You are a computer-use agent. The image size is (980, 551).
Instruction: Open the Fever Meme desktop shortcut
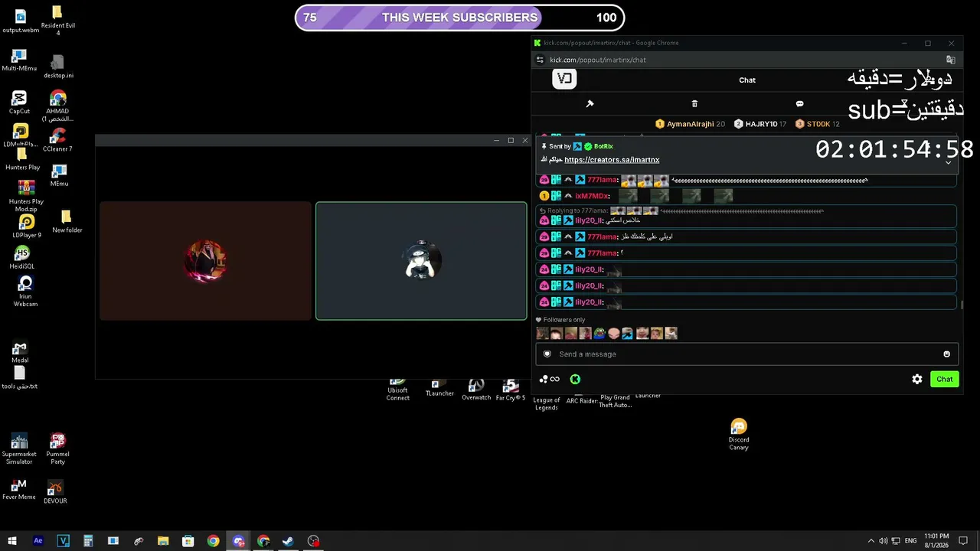pos(19,489)
